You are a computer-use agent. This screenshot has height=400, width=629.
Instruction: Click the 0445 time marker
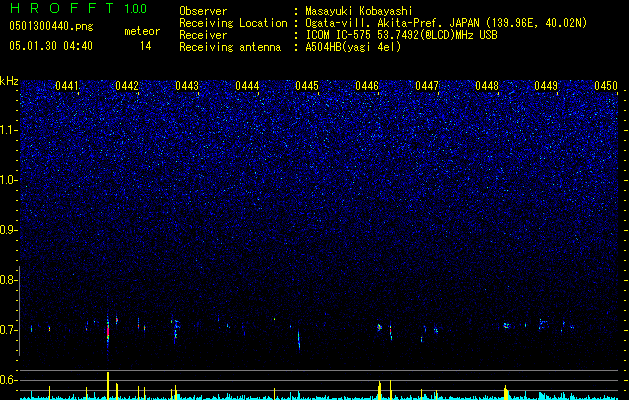(x=307, y=86)
